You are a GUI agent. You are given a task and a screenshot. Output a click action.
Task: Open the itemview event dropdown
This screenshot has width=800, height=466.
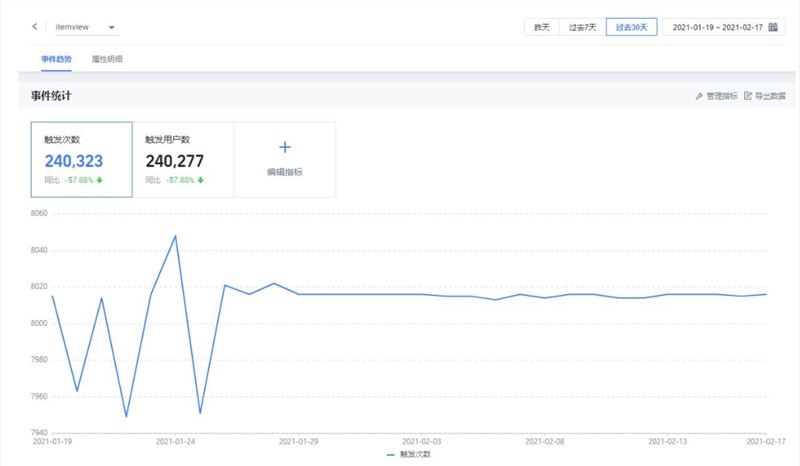point(87,27)
